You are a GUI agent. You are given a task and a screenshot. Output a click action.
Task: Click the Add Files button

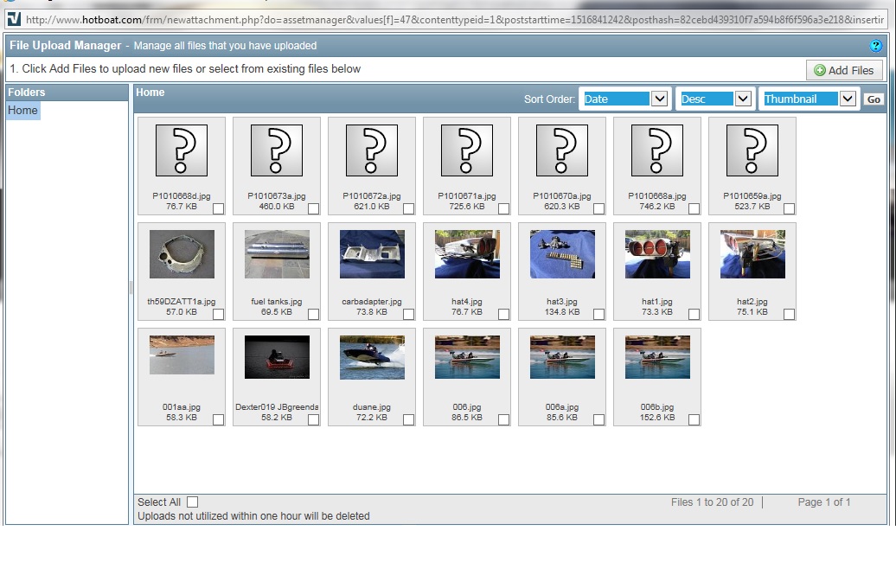click(x=844, y=70)
